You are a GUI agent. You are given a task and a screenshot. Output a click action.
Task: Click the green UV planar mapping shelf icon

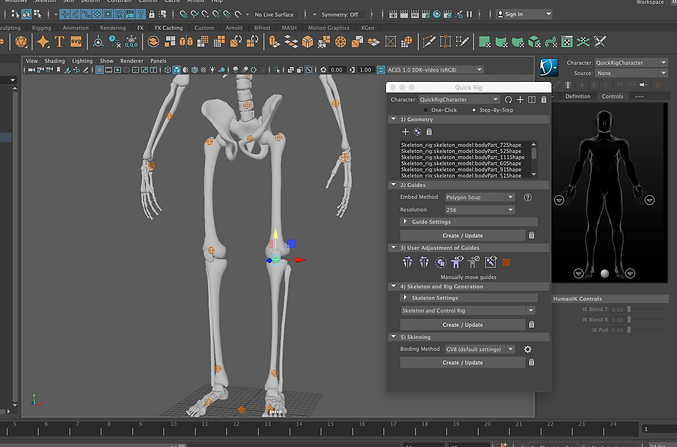(x=484, y=42)
